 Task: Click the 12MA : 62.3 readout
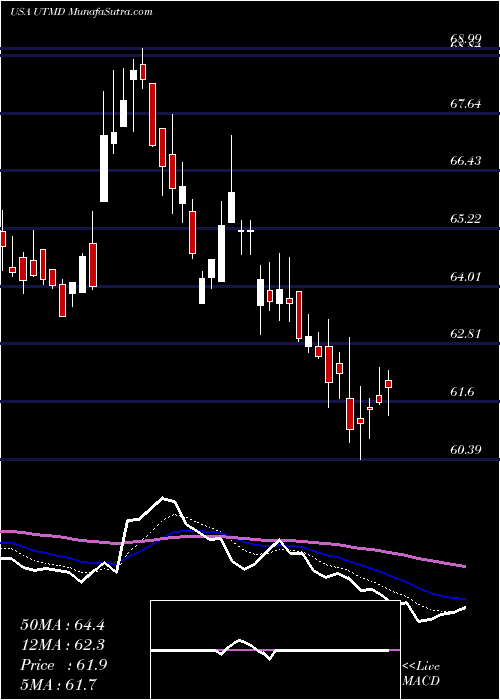(x=62, y=645)
